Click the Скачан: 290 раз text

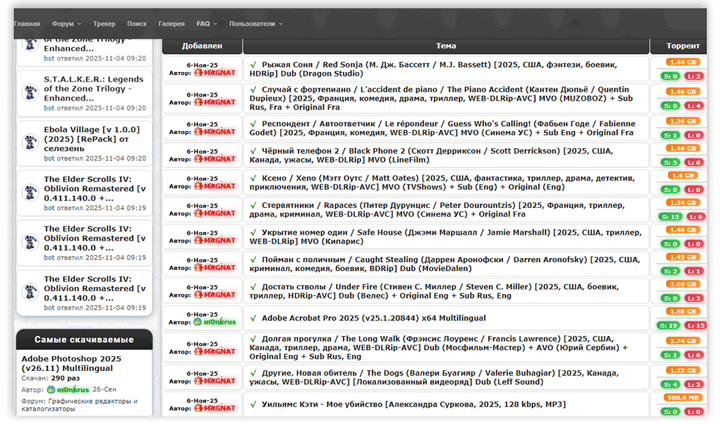tap(51, 379)
